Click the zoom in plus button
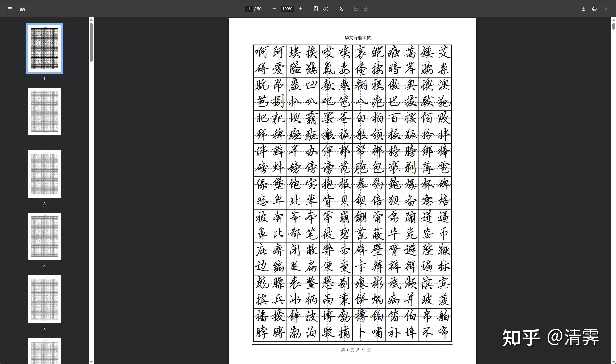The image size is (616, 364). point(301,9)
